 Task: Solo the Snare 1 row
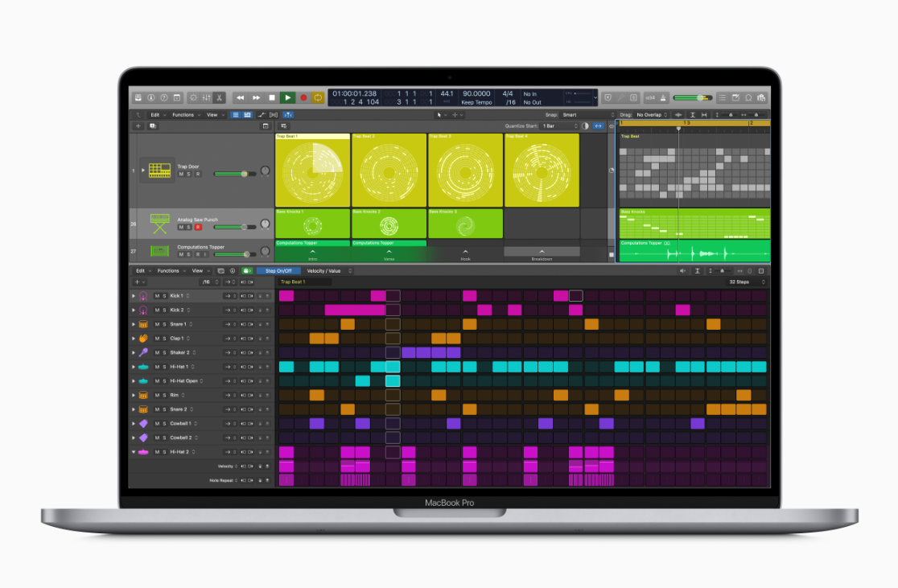tap(164, 324)
